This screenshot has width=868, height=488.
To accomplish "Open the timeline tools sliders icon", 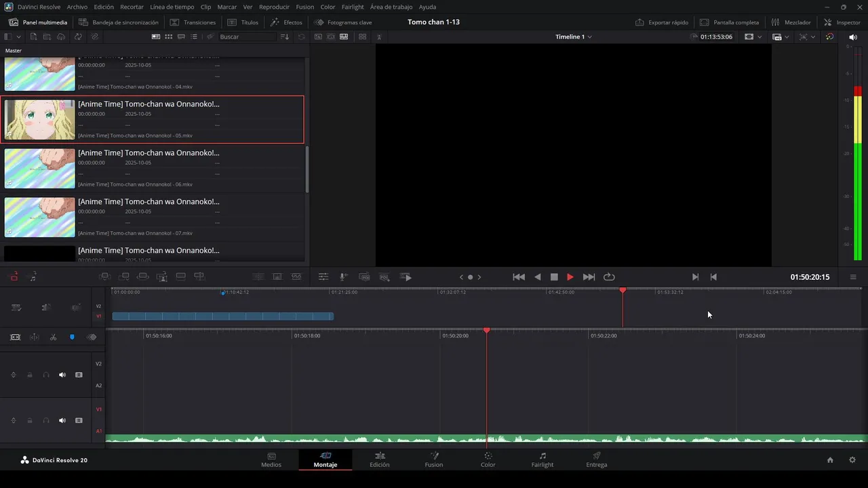I will click(x=323, y=277).
